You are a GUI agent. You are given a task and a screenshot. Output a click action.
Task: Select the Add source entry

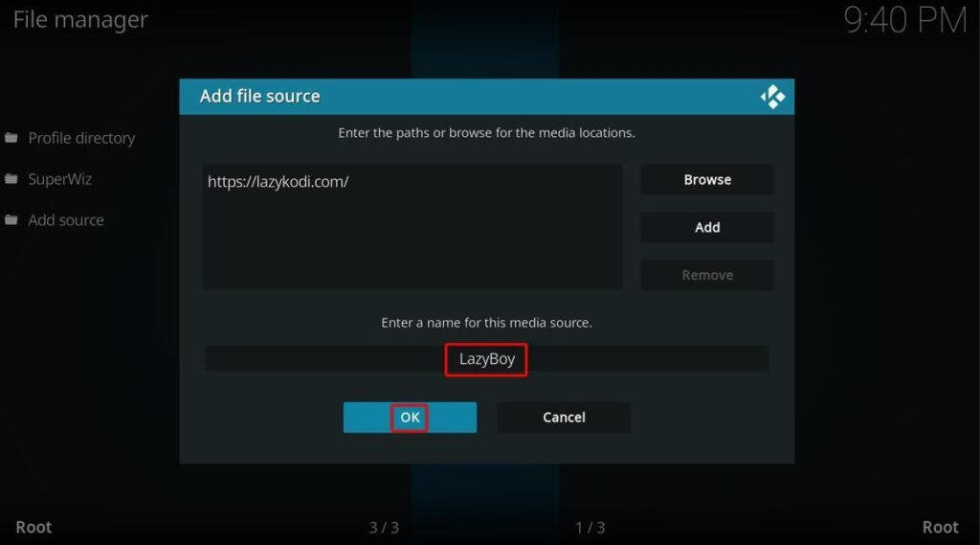point(66,220)
